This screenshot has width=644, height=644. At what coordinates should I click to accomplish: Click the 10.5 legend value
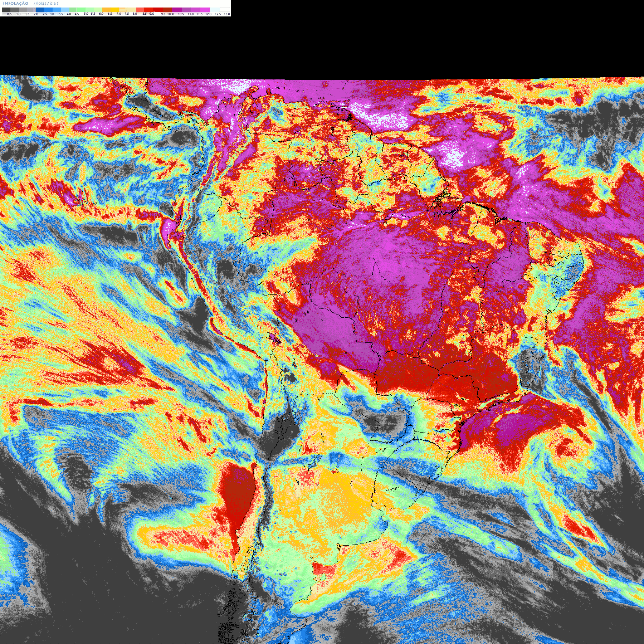(x=181, y=14)
